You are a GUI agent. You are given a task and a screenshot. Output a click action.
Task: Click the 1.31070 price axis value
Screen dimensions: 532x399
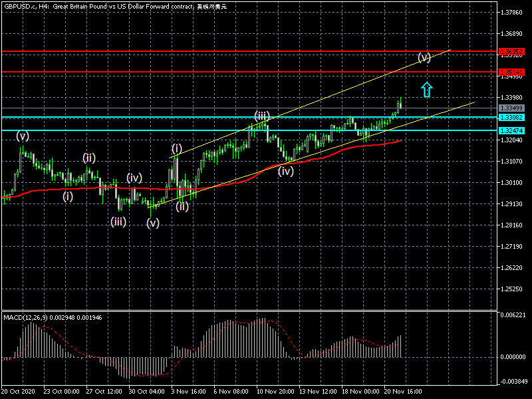click(511, 161)
